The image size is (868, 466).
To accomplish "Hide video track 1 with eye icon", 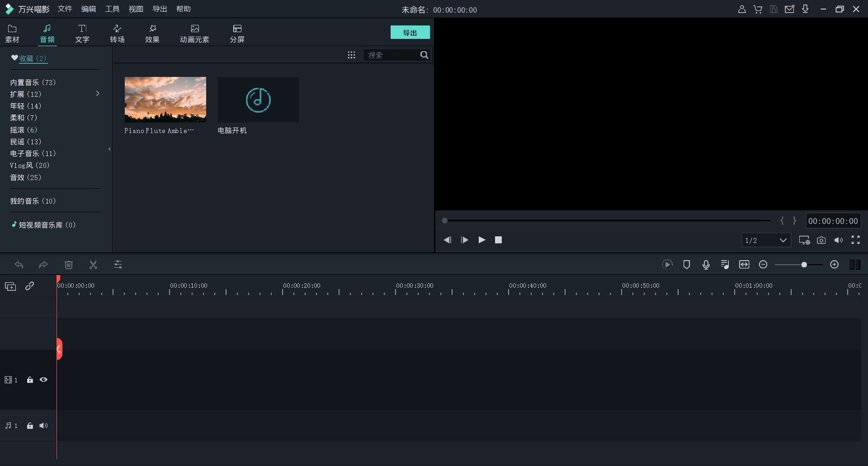I will tap(43, 380).
